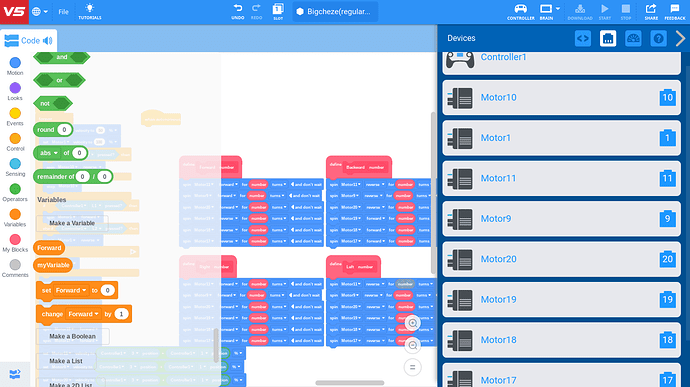Image resolution: width=690 pixels, height=387 pixels.
Task: Open the Feedback speech bubble icon
Action: click(x=675, y=9)
